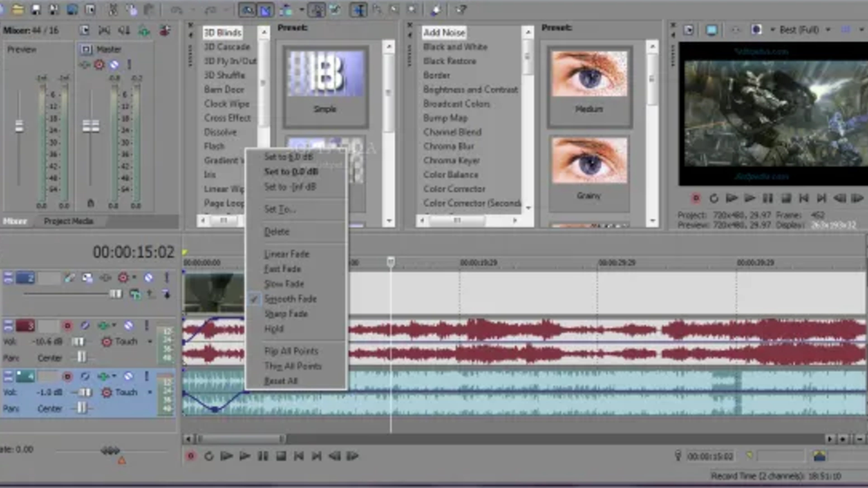Click the mute icon on audio track 3
The image size is (868, 488).
tap(128, 325)
